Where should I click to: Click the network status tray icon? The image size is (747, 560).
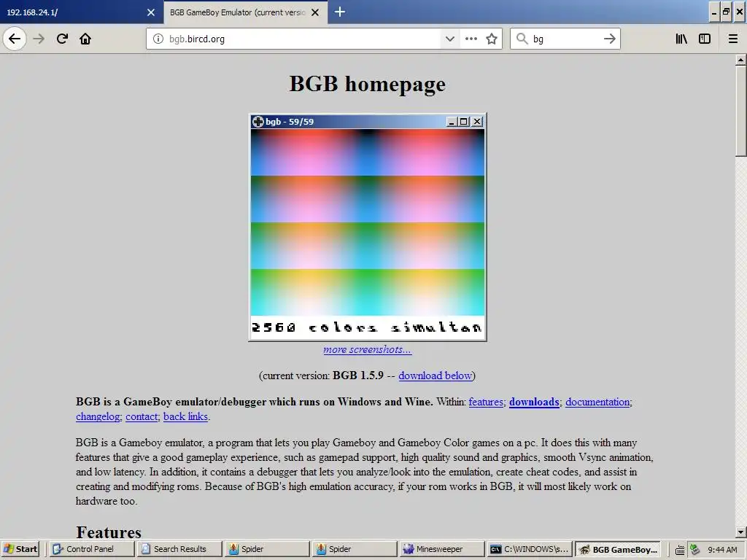pos(694,550)
